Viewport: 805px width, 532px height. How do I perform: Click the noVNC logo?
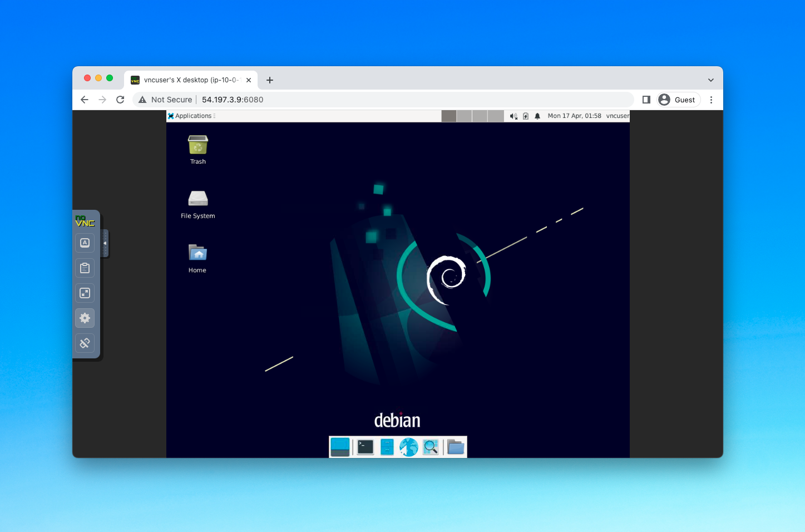tap(85, 221)
